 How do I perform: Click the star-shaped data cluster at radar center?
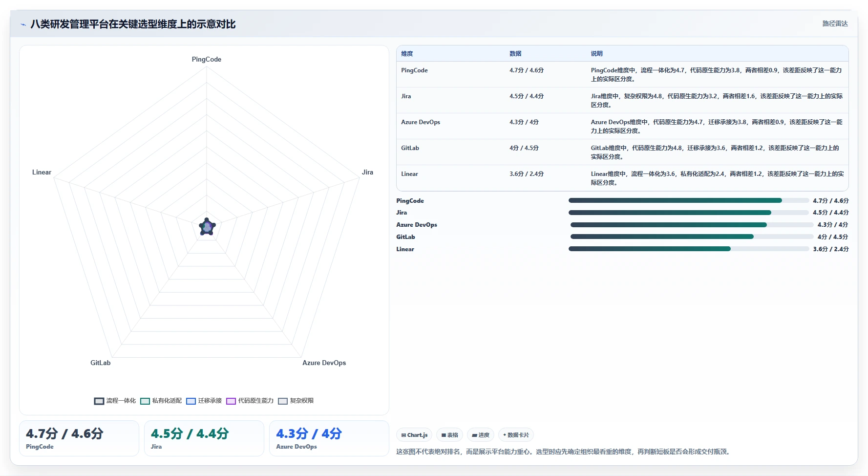207,227
